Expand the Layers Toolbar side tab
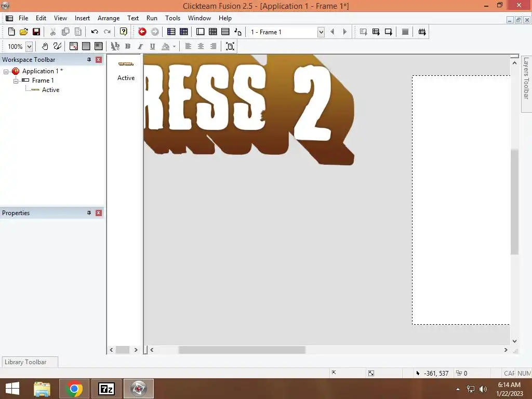532x399 pixels. (526, 84)
